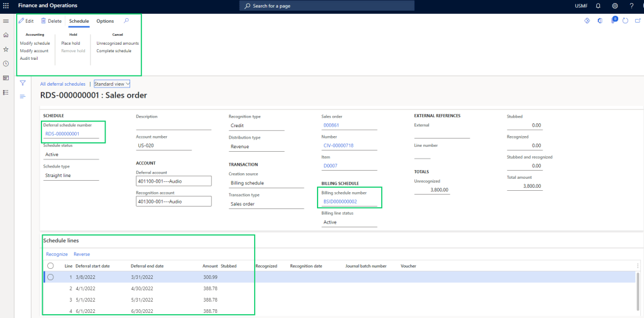This screenshot has width=644, height=318.
Task: Select the Schedule tab
Action: point(79,21)
